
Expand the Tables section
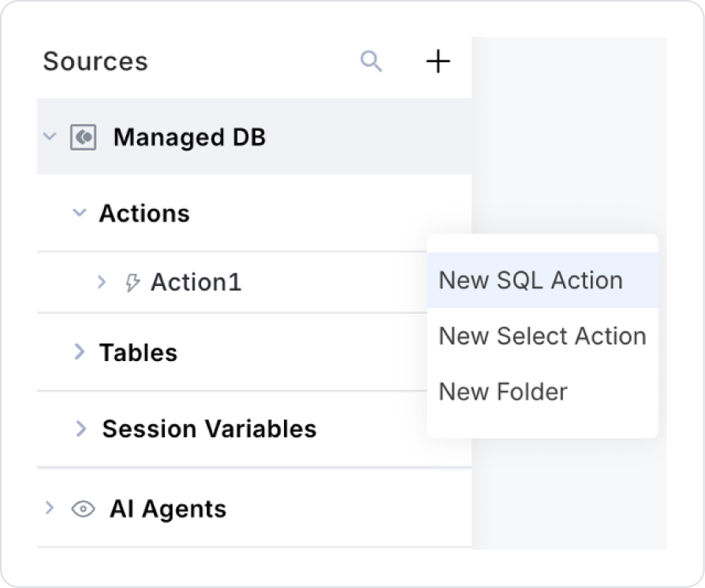coord(79,352)
